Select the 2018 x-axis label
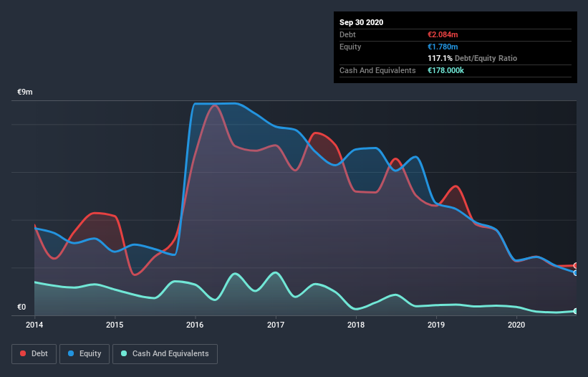Screen dimensions: 588x377 356,325
